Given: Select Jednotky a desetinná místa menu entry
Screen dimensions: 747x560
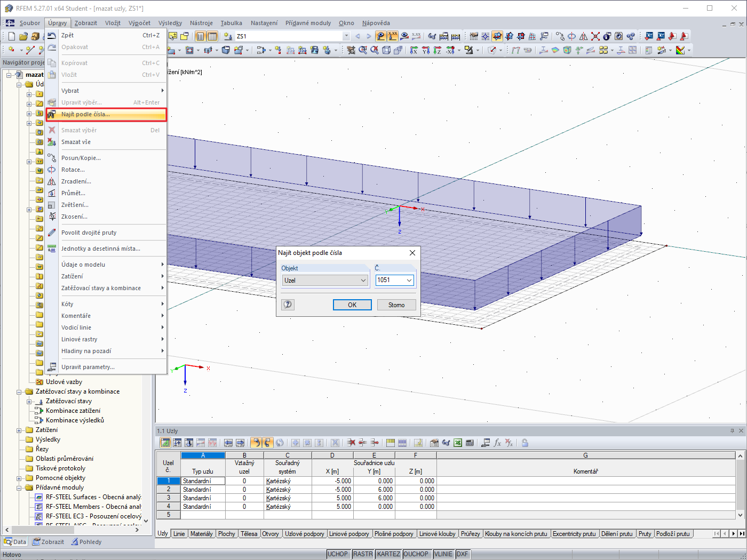Looking at the screenshot, I should 101,249.
